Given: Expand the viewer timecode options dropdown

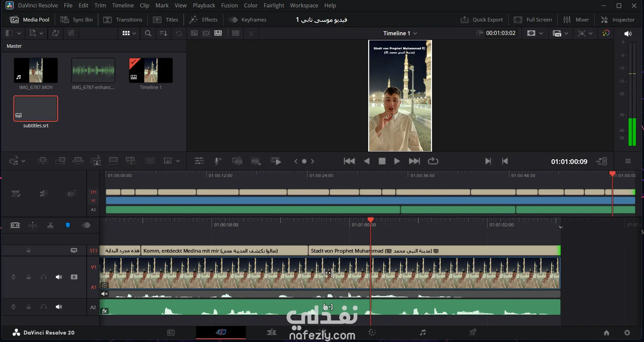Looking at the screenshot, I should (480, 33).
